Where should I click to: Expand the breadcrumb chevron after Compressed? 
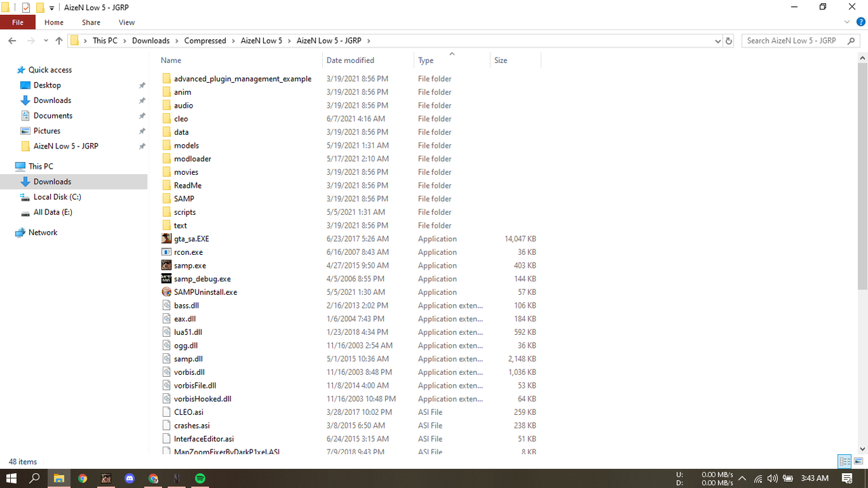tap(233, 41)
